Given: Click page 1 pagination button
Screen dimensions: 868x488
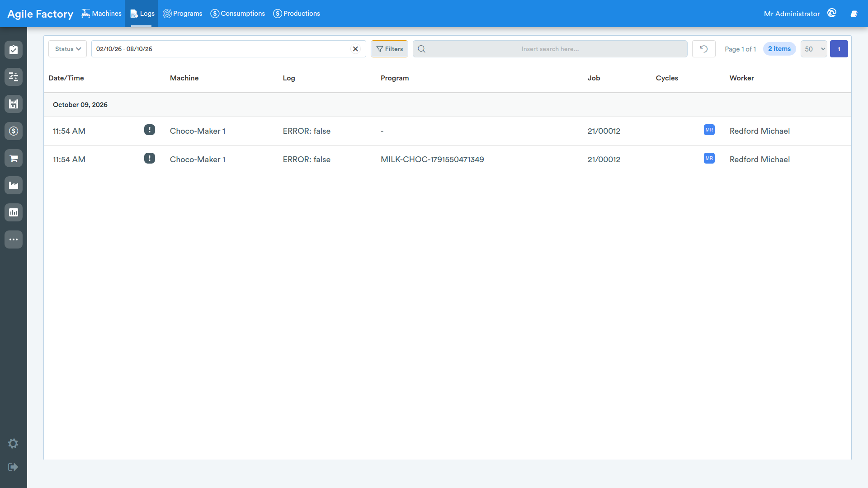Looking at the screenshot, I should 839,49.
